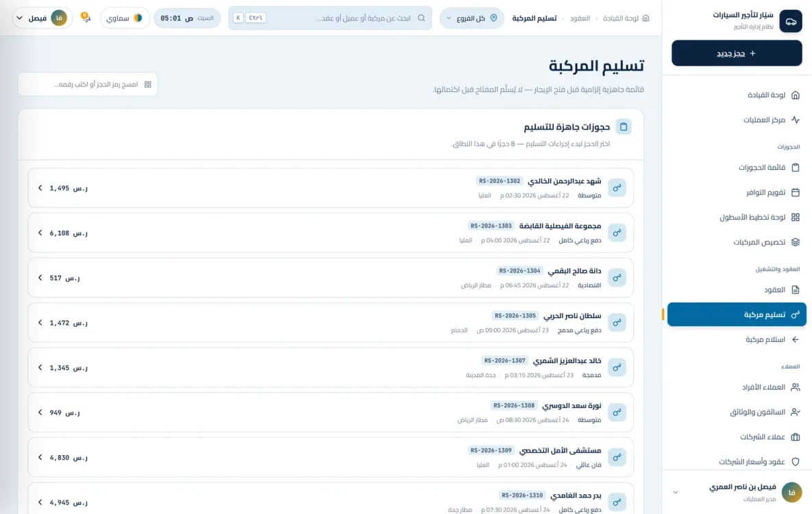
Task: Click the key icon for نورة سعد الدوسري
Action: click(617, 413)
